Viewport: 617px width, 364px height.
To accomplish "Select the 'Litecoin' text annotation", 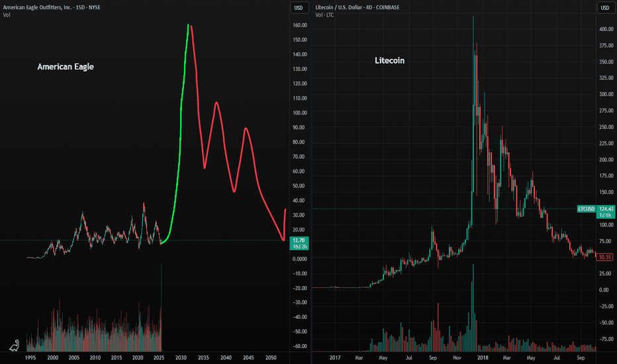I will pos(389,60).
